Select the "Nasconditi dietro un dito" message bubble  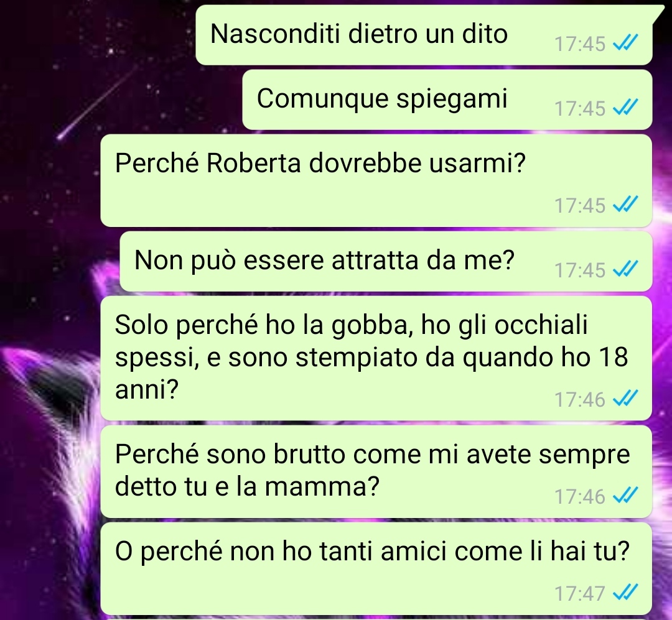point(424,35)
